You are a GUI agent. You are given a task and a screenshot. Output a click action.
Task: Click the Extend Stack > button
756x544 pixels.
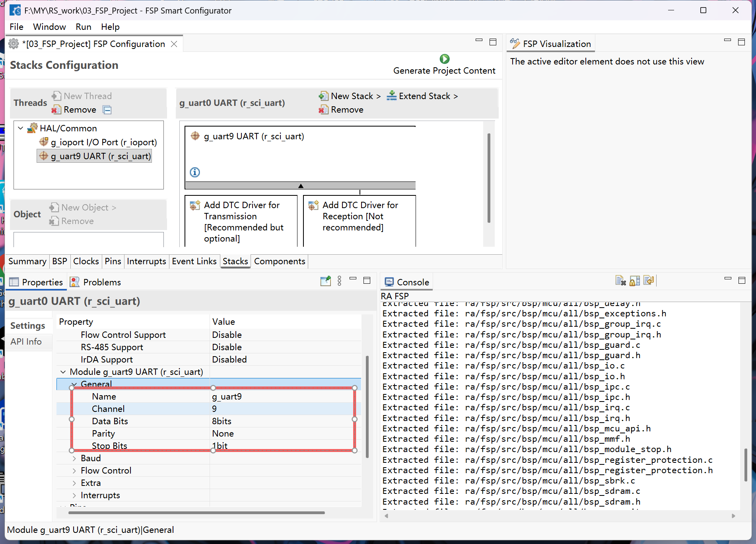pos(422,96)
